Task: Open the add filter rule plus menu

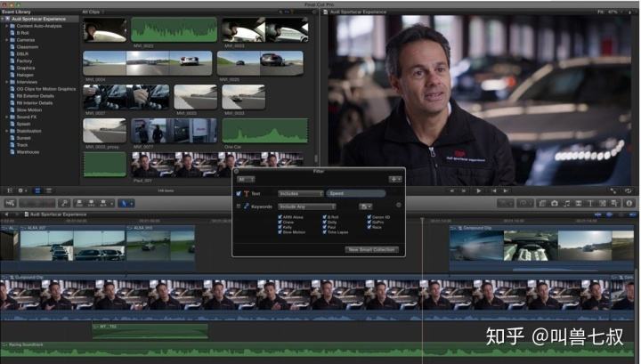Action: pyautogui.click(x=395, y=180)
